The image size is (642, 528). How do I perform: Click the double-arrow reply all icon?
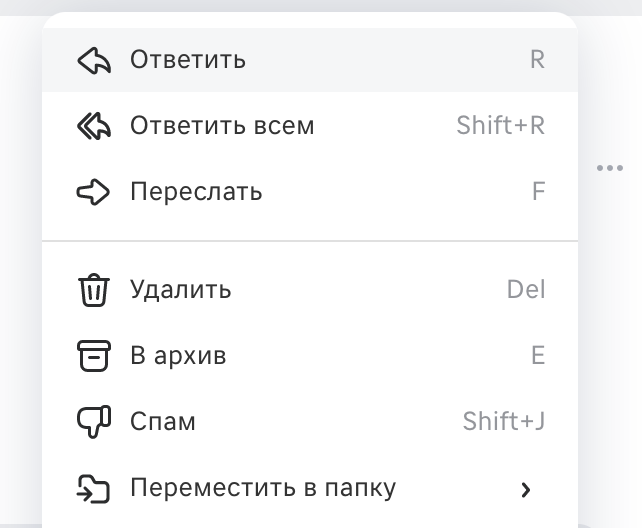94,126
